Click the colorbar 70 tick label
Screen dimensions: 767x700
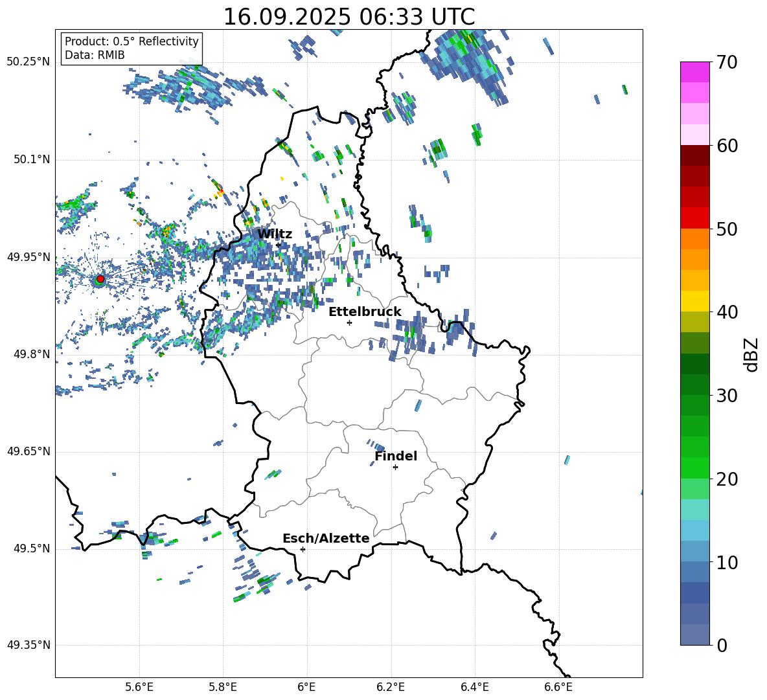click(x=727, y=62)
